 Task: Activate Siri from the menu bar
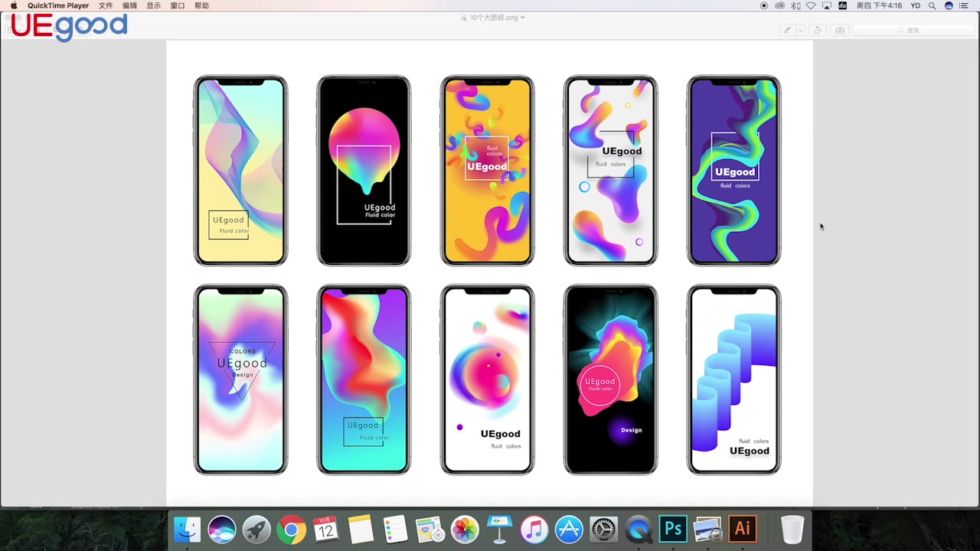click(x=949, y=6)
